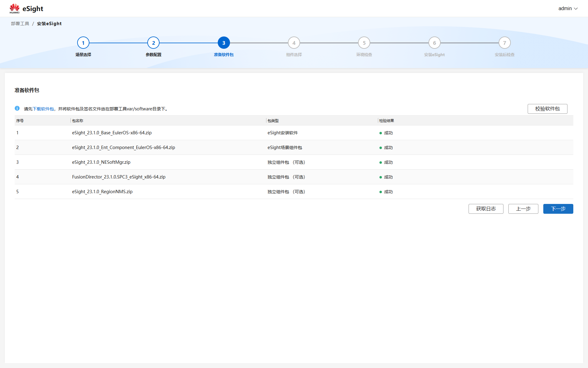Click step 4 circle 组件选择
The height and width of the screenshot is (368, 588).
294,43
